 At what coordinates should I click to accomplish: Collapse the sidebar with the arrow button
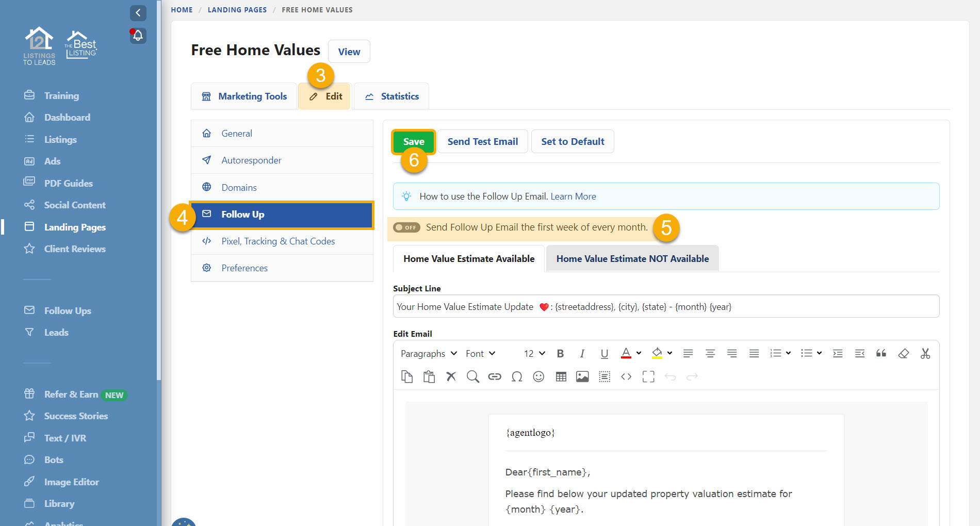[138, 13]
